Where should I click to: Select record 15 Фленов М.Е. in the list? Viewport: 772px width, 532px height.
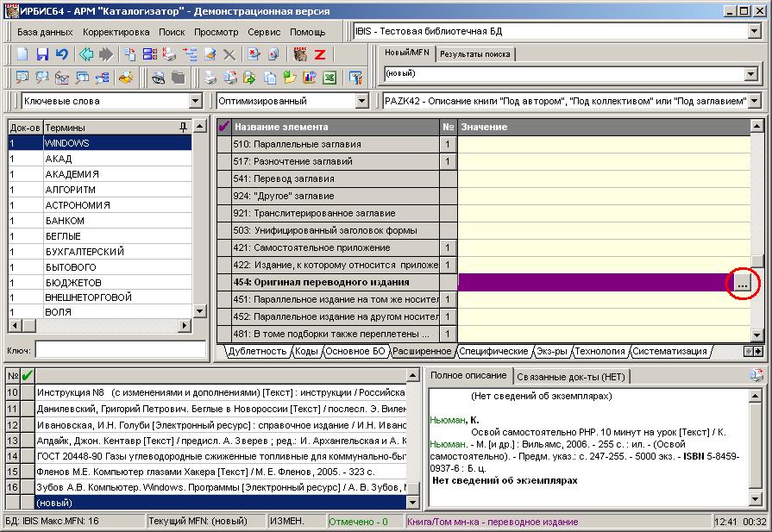click(222, 472)
